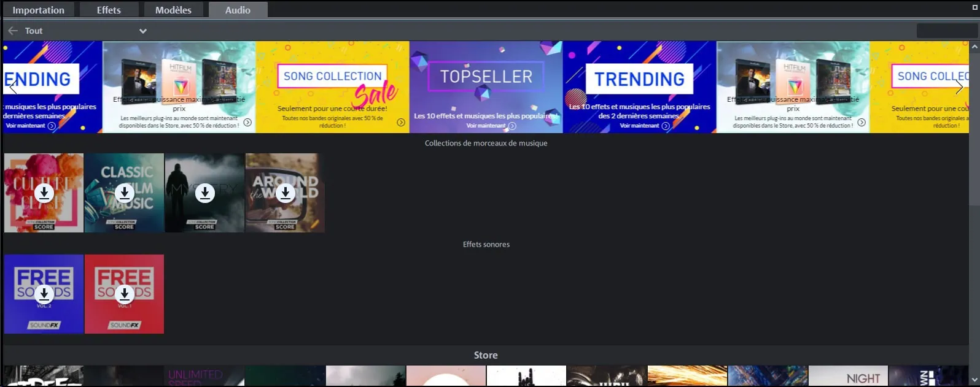The image size is (980, 387).
Task: Download the Classic Film Music collection
Action: point(125,193)
